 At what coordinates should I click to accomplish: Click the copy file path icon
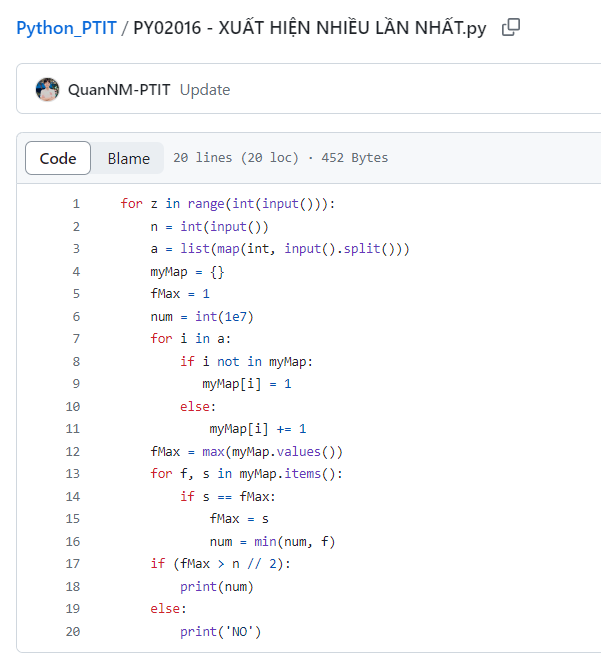511,28
